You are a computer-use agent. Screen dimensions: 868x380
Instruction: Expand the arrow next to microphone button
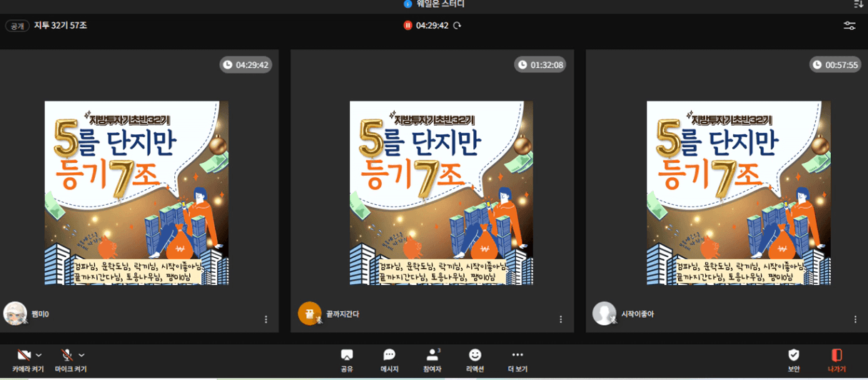(x=81, y=355)
